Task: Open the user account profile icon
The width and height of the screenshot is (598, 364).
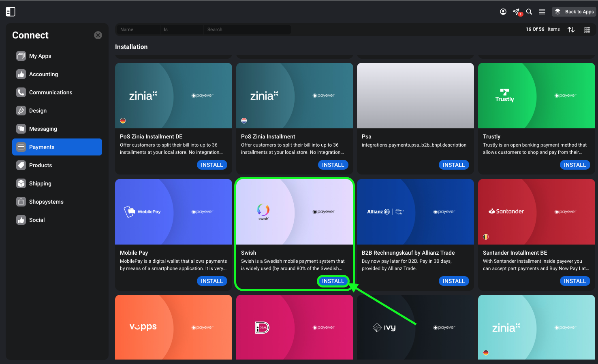Action: [503, 12]
